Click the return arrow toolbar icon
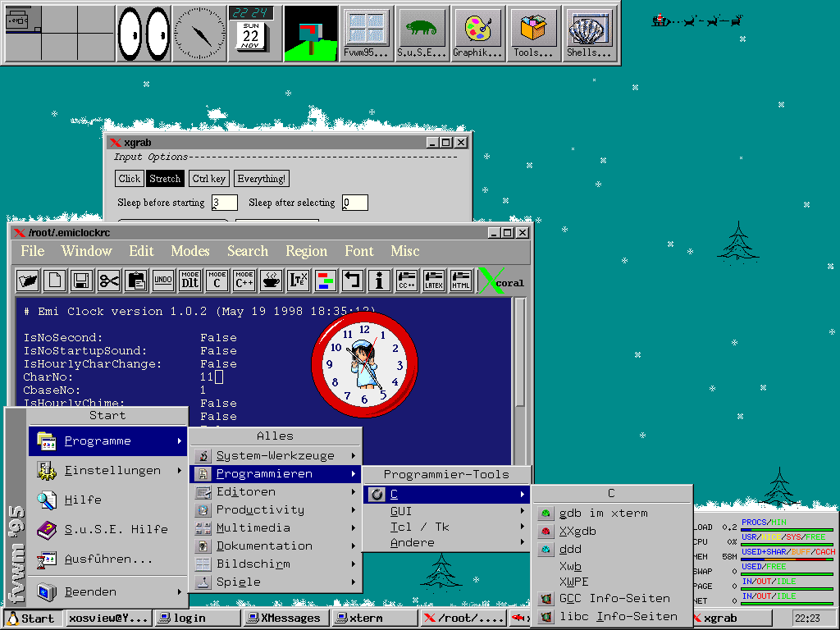The width and height of the screenshot is (840, 630). [x=352, y=281]
